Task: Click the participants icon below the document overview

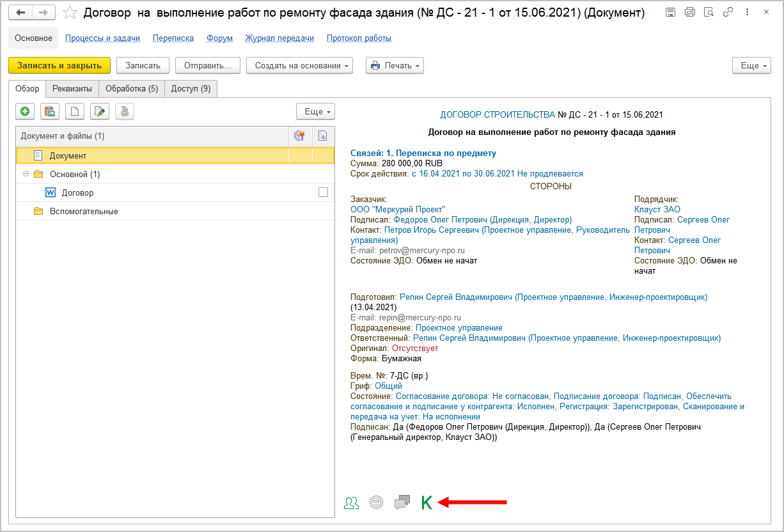Action: pyautogui.click(x=351, y=503)
